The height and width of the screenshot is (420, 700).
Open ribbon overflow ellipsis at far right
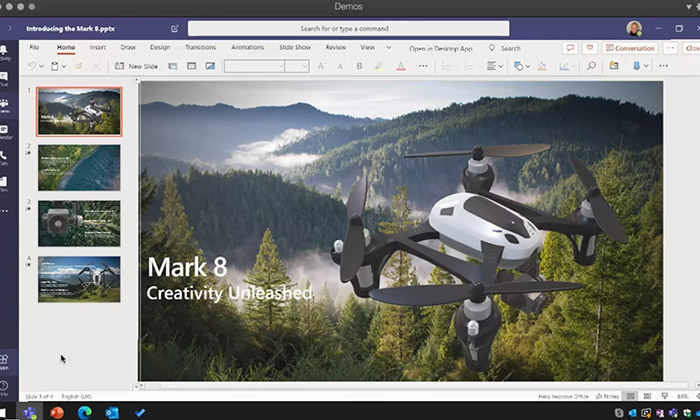663,66
